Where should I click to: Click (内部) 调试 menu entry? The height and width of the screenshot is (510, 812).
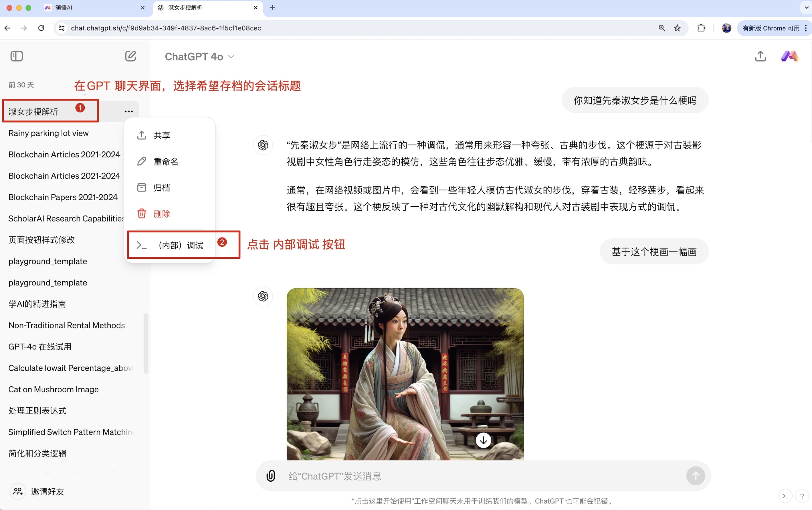click(181, 245)
